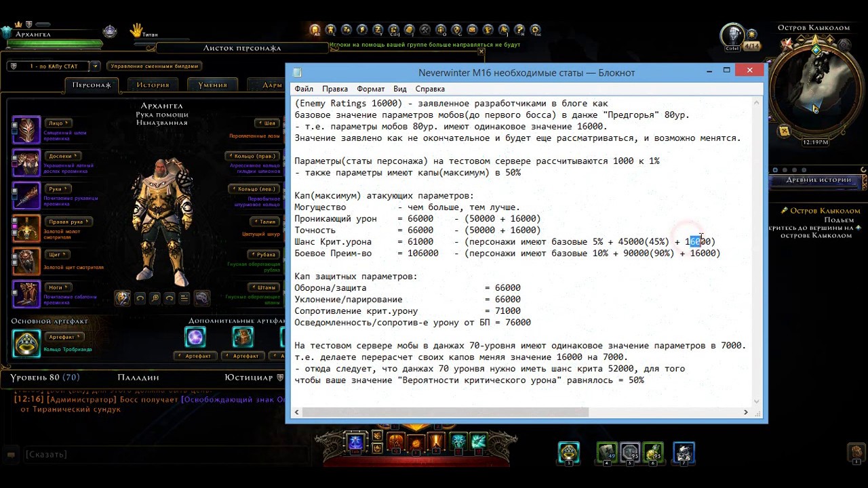Click the Notepad horizontal scrollbar thumb
This screenshot has height=488, width=868.
pyautogui.click(x=445, y=412)
